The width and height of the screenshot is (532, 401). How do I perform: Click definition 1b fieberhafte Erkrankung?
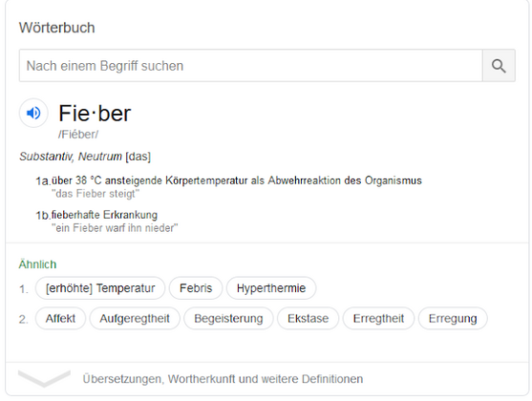click(104, 215)
